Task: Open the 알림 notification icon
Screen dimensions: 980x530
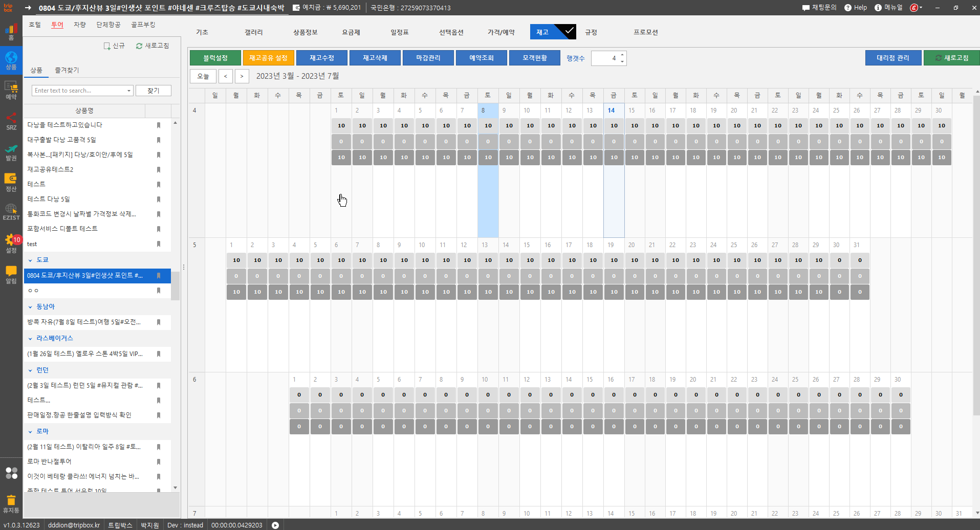Action: 11,274
